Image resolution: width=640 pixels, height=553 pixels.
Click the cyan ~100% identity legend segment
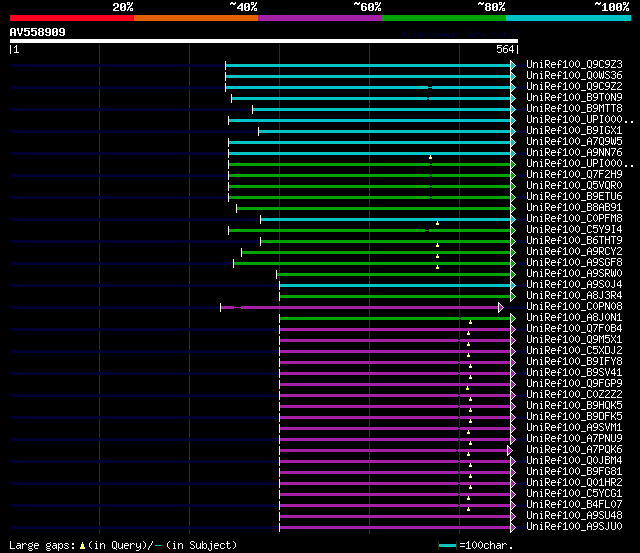point(569,18)
